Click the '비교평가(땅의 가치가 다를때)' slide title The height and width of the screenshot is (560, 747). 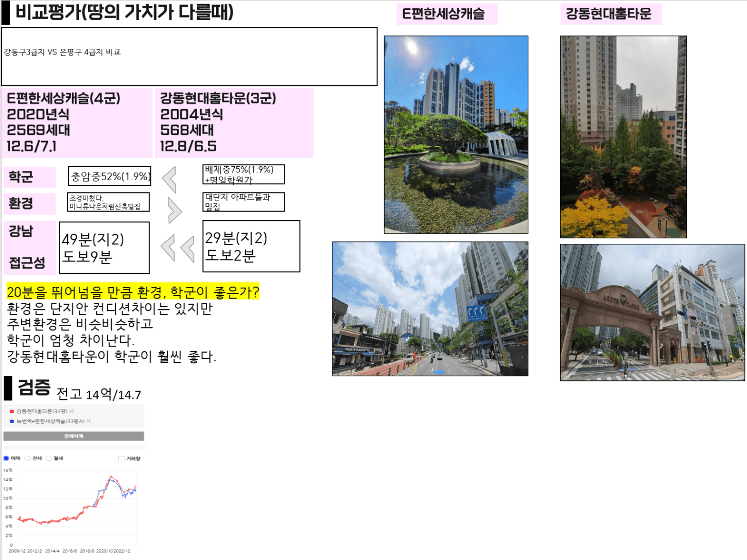click(x=125, y=12)
